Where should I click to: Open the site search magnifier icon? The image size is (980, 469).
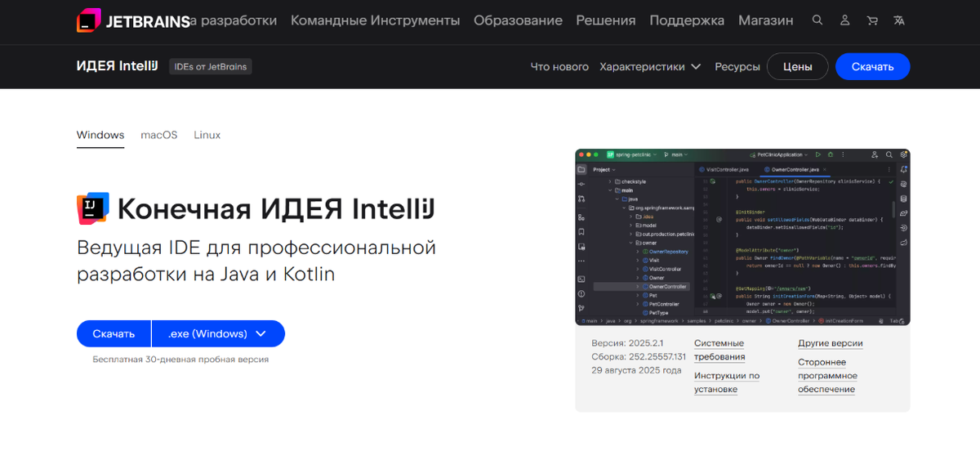(817, 20)
